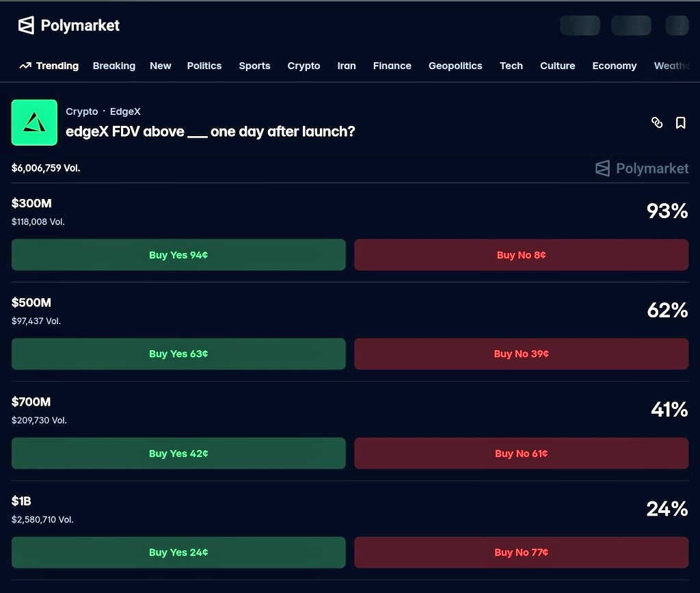Click the $209,730 Vol. figure
Image resolution: width=700 pixels, height=593 pixels.
(x=39, y=420)
